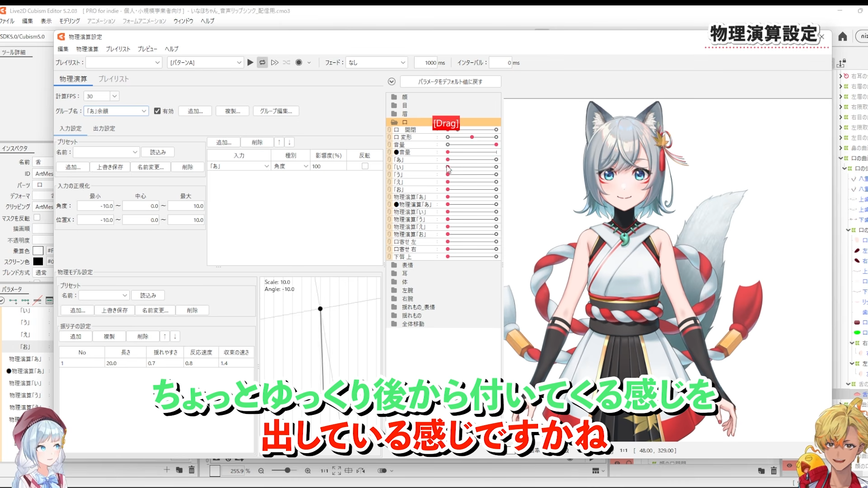
Task: Click the fast-forward next pattern icon
Action: [274, 63]
